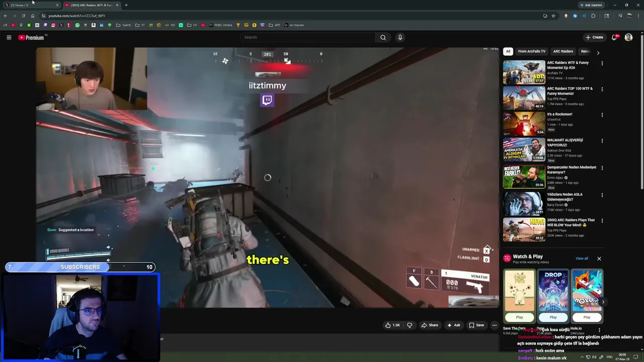
Task: Click the Ask button below the video
Action: coord(453,325)
